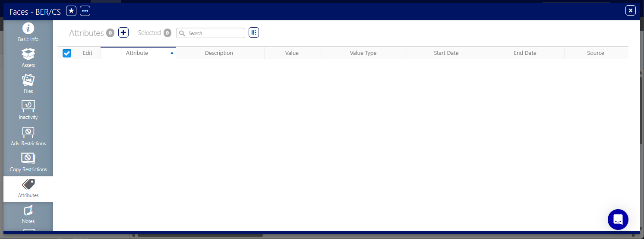Open the chat support widget
Image resolution: width=644 pixels, height=239 pixels.
[618, 219]
